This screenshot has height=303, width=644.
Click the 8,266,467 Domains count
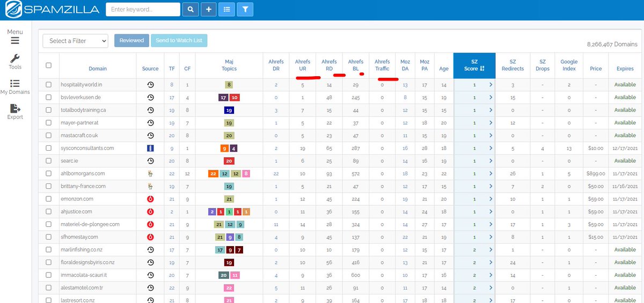[612, 46]
